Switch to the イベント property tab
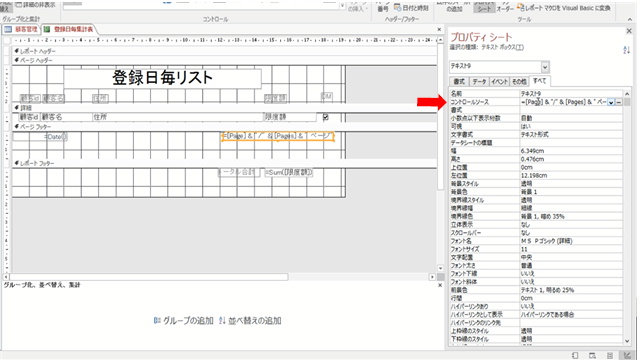The height and width of the screenshot is (360, 640). point(499,82)
